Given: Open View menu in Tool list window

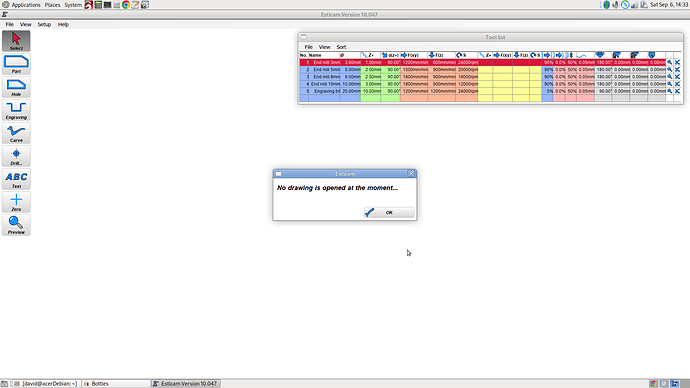Looking at the screenshot, I should point(325,47).
